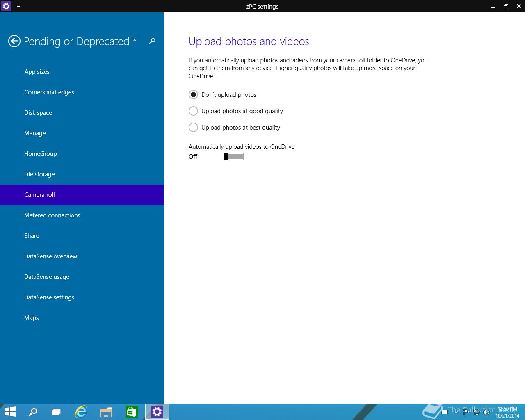
Task: Open the taskbar clock and date
Action: pyautogui.click(x=507, y=412)
